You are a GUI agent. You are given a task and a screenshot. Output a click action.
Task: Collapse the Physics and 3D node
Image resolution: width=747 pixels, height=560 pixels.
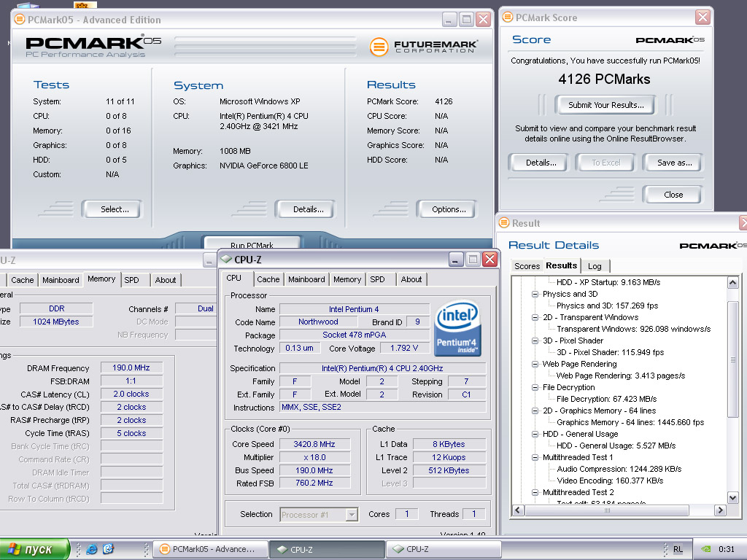tap(535, 295)
